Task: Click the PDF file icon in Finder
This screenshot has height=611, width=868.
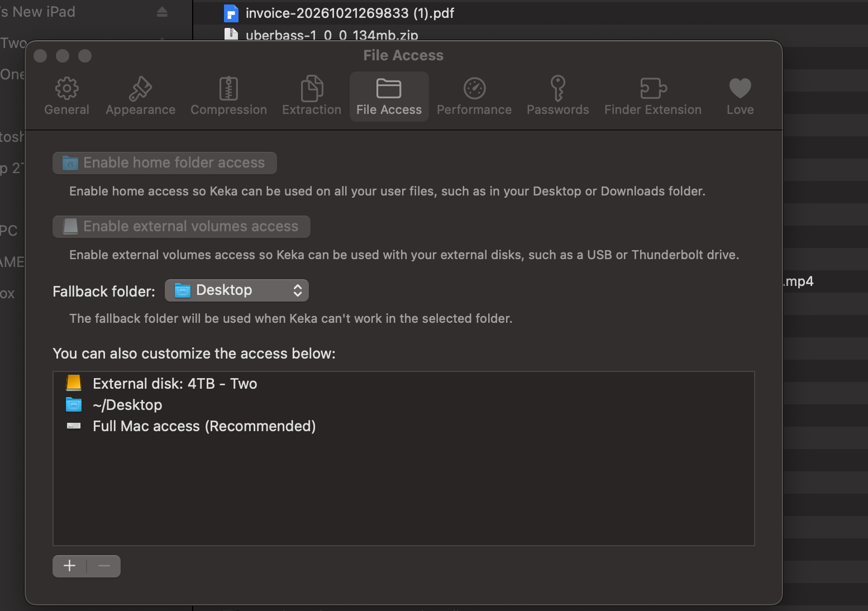Action: pos(231,13)
